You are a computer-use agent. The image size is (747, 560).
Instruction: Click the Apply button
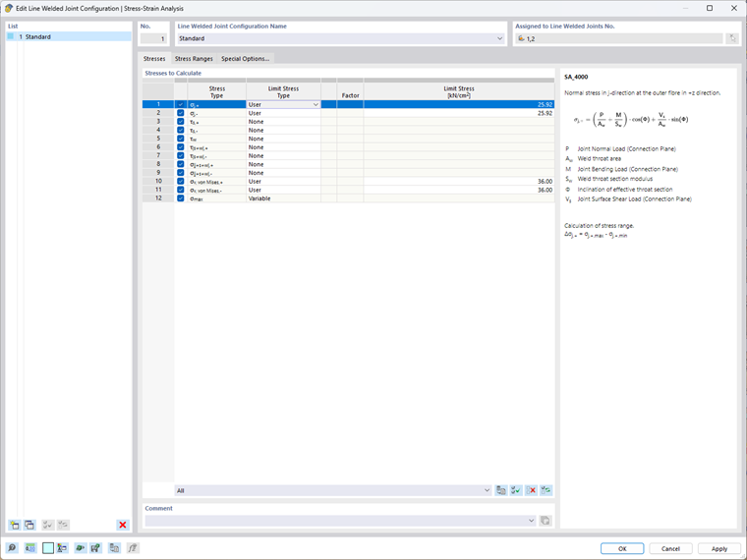pos(718,548)
